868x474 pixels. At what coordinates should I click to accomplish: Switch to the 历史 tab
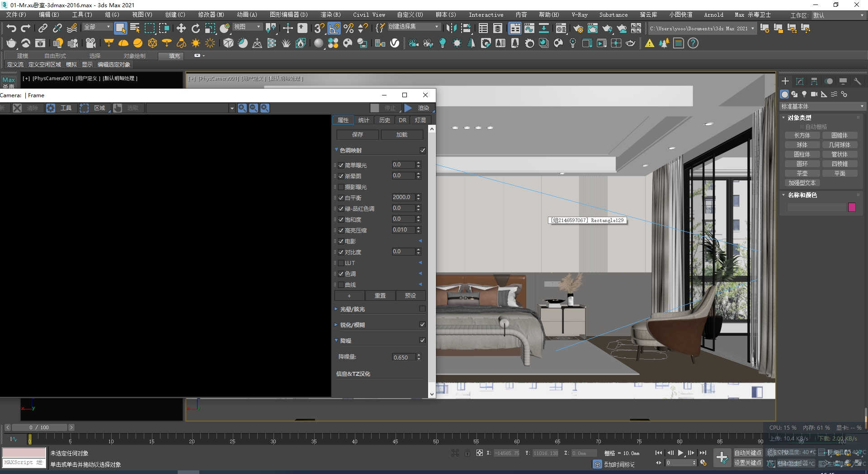385,120
